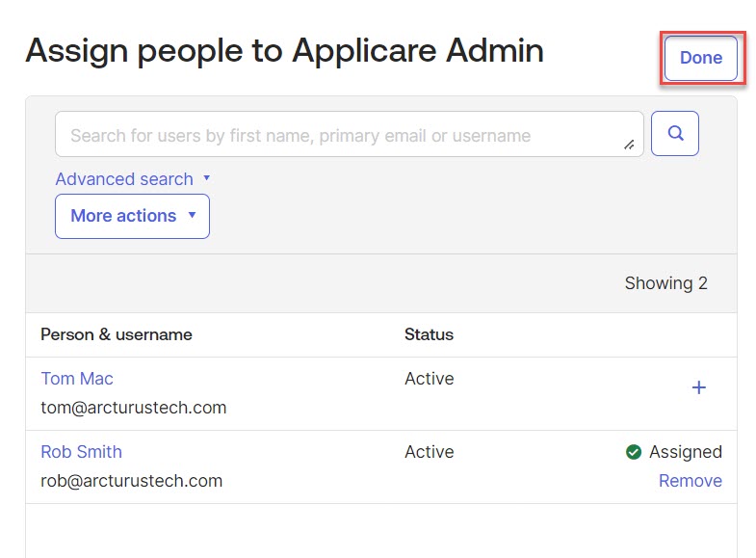Click the green Assigned checkmark icon
The image size is (756, 558).
[634, 452]
